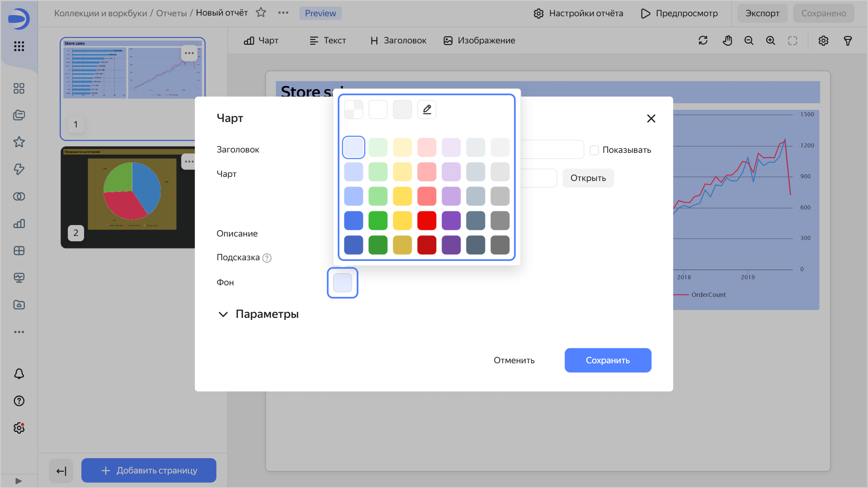The image size is (868, 488).
Task: Add a Изображение element from toolbar
Action: [x=479, y=41]
